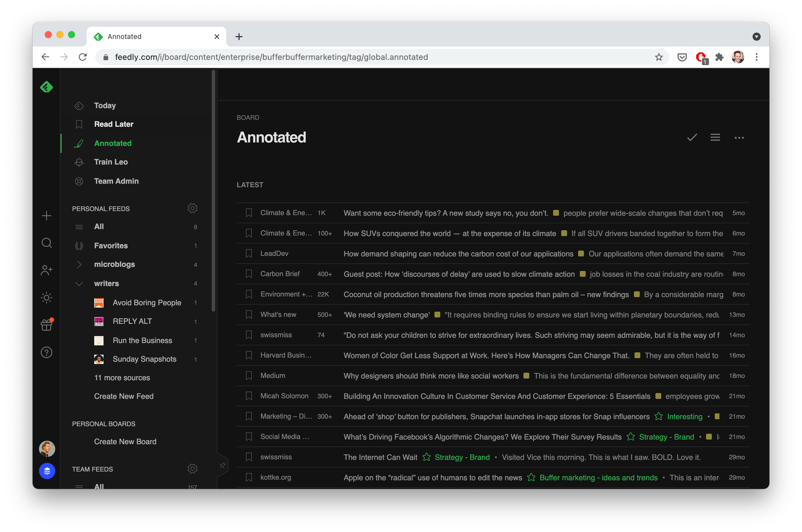Click the add content plus icon

coord(47,216)
